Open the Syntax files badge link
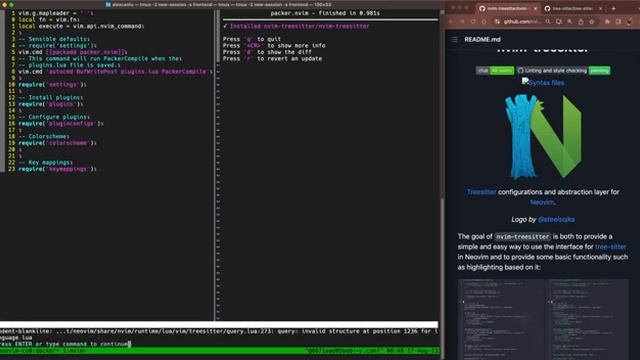This screenshot has height=360, width=640. (x=543, y=82)
